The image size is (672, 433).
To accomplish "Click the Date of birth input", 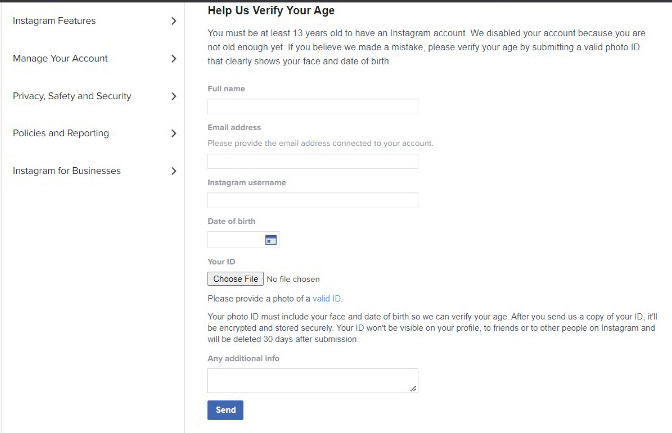I will [x=243, y=240].
